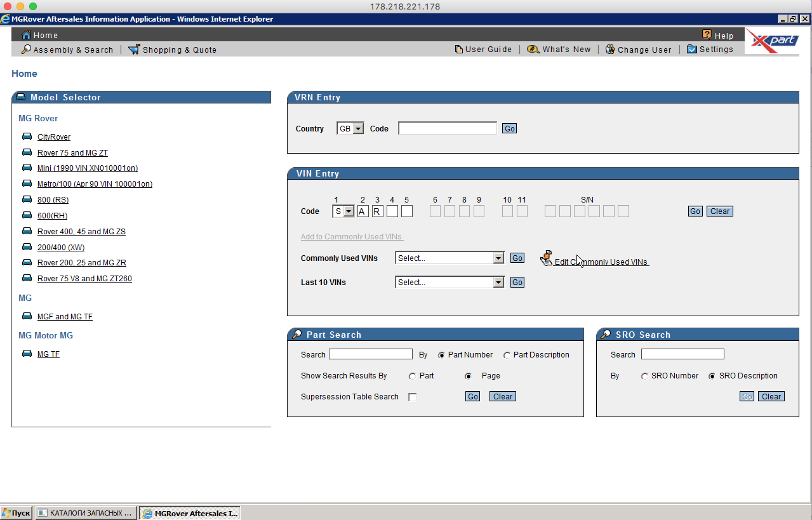Click the Help question mark icon
This screenshot has width=812, height=520.
(x=707, y=35)
